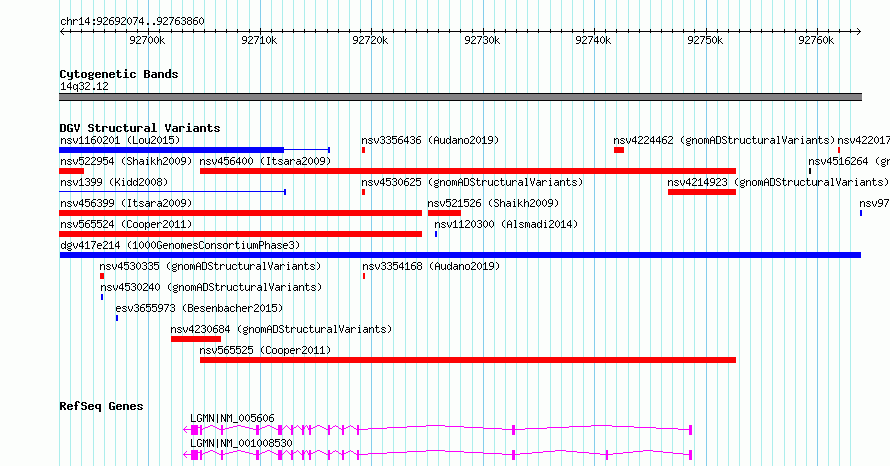The image size is (890, 466).
Task: Click nsv1120300 (Alsmadi2014) label
Action: [506, 224]
